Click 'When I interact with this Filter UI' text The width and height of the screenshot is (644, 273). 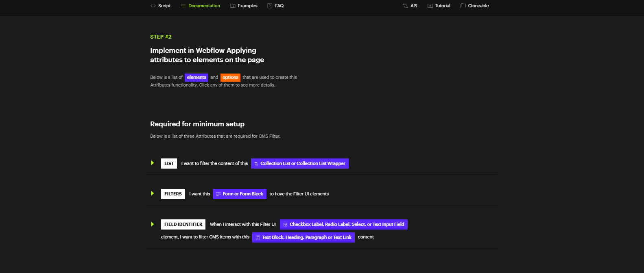tap(243, 224)
